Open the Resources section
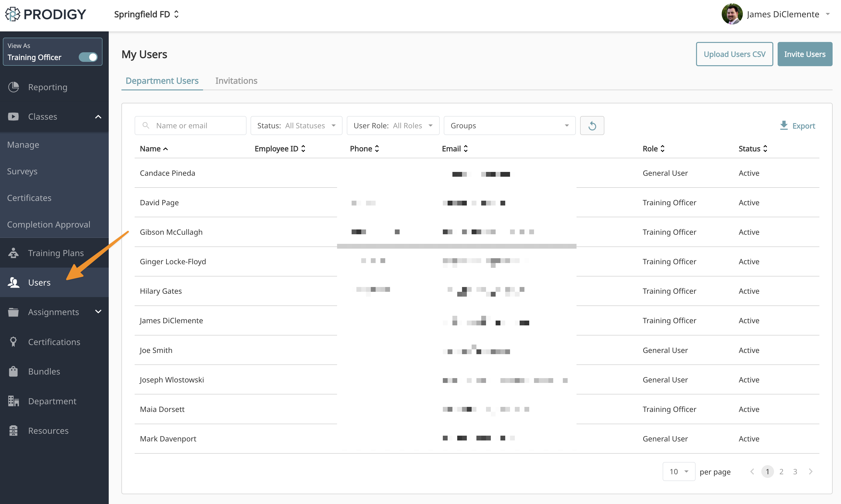Viewport: 841px width, 504px height. pyautogui.click(x=48, y=430)
